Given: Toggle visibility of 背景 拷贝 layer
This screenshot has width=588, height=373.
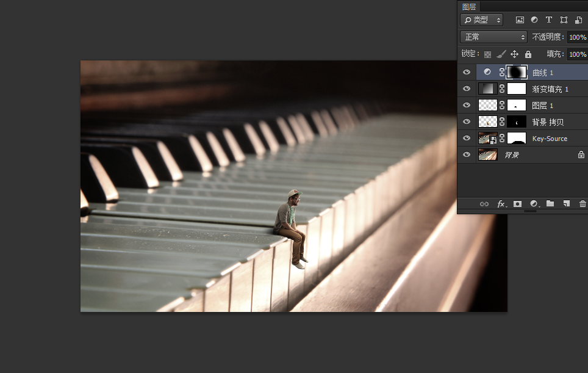Looking at the screenshot, I should click(x=467, y=121).
